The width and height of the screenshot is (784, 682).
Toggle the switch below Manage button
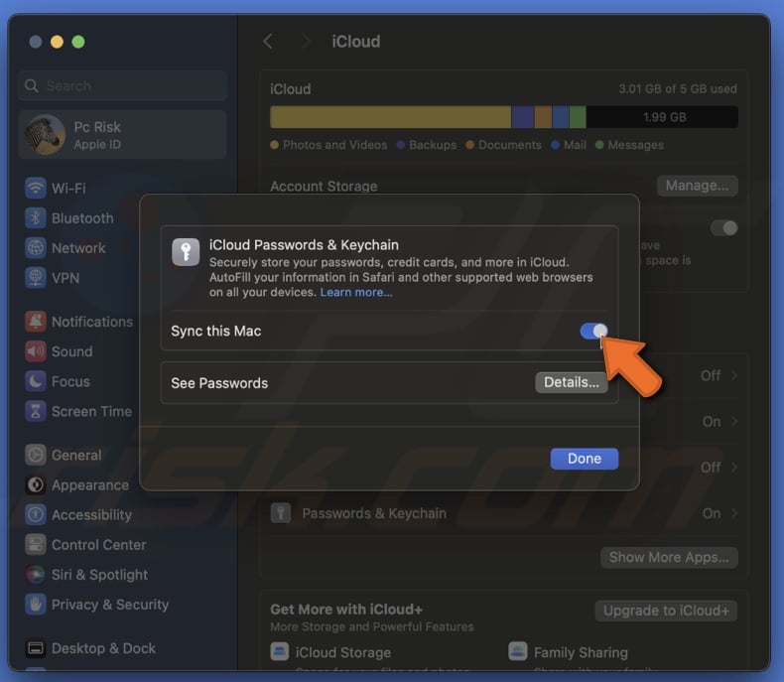click(723, 228)
